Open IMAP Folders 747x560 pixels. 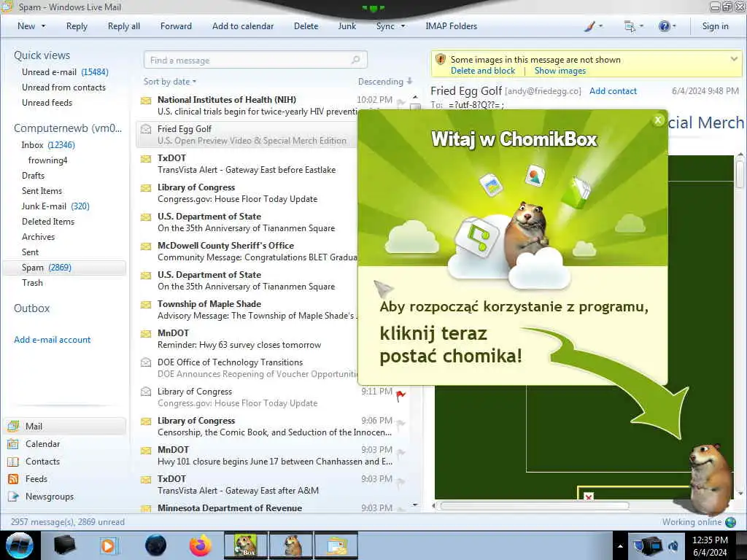(451, 26)
